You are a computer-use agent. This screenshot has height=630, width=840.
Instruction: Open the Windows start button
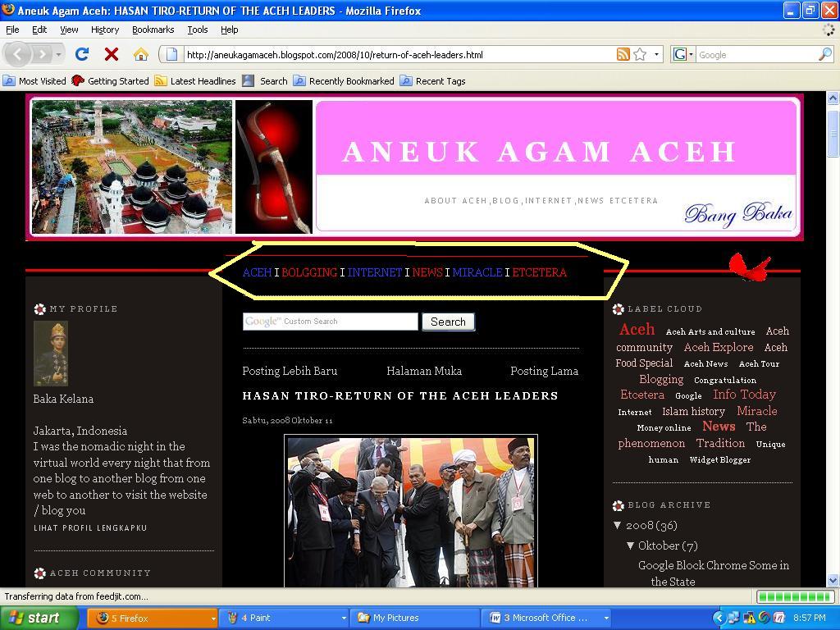[x=38, y=619]
